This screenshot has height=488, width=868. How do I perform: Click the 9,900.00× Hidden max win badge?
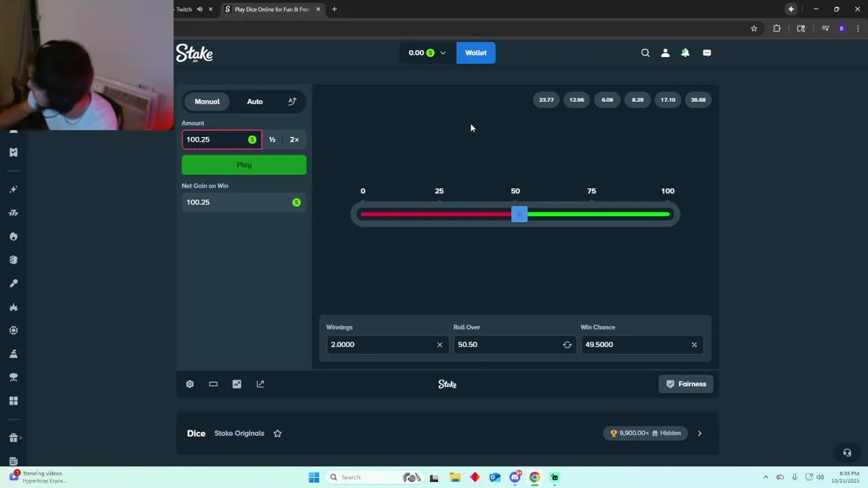[x=646, y=433]
